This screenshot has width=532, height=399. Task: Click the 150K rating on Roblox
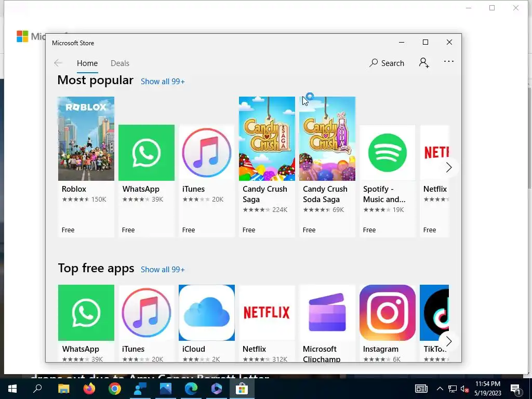point(99,199)
